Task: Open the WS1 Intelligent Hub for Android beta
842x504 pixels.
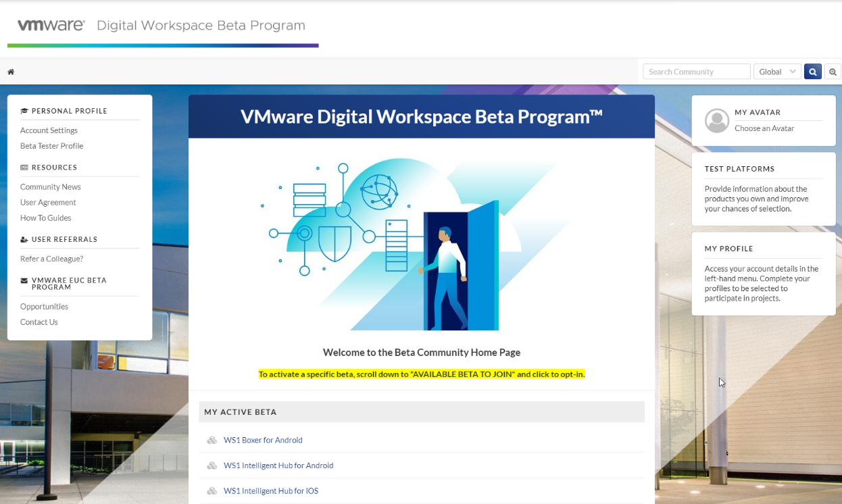Action: [x=278, y=465]
